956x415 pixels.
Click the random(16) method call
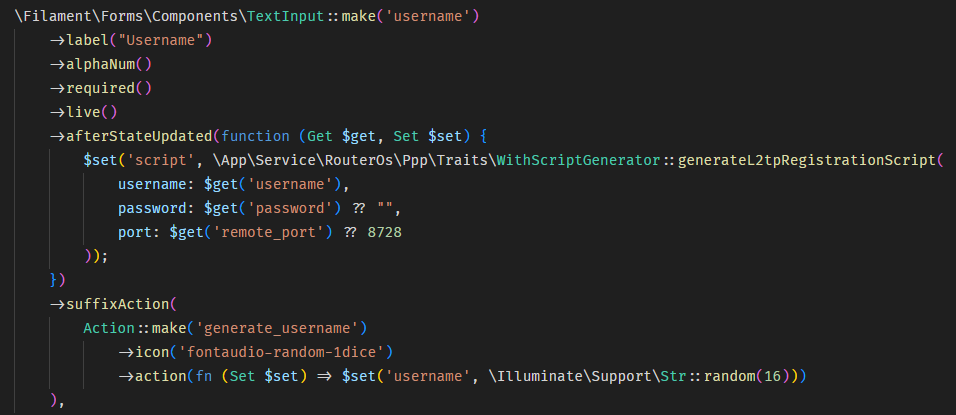(745, 375)
